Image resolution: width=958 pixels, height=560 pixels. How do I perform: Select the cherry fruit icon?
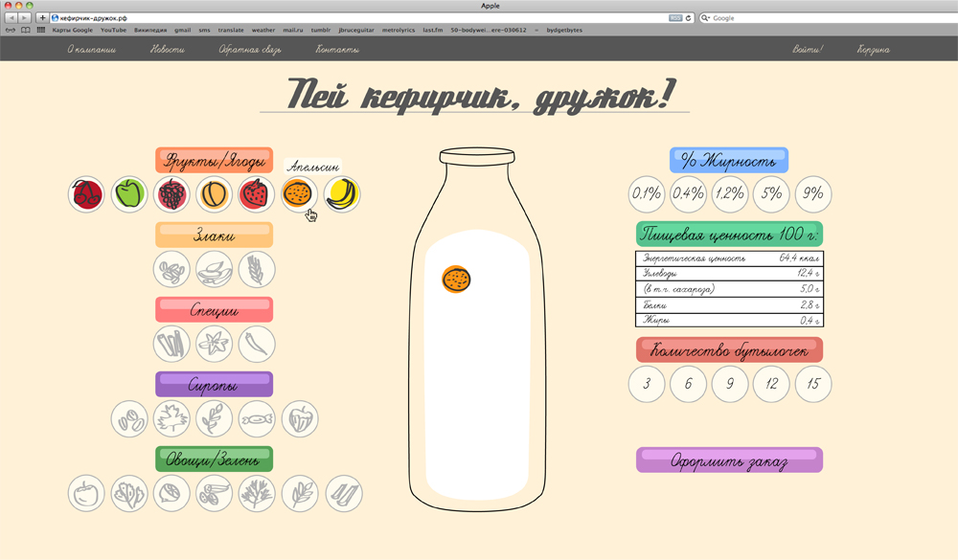(86, 194)
